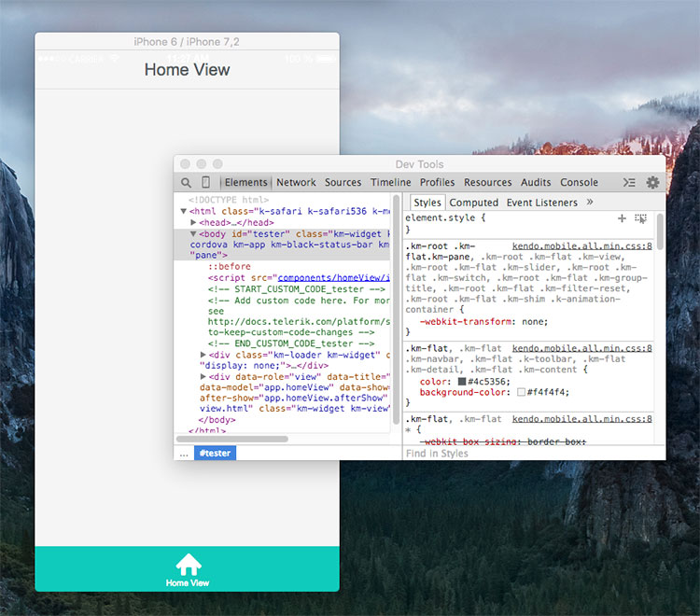Close the Dev Tools window
The image size is (700, 616).
[185, 164]
